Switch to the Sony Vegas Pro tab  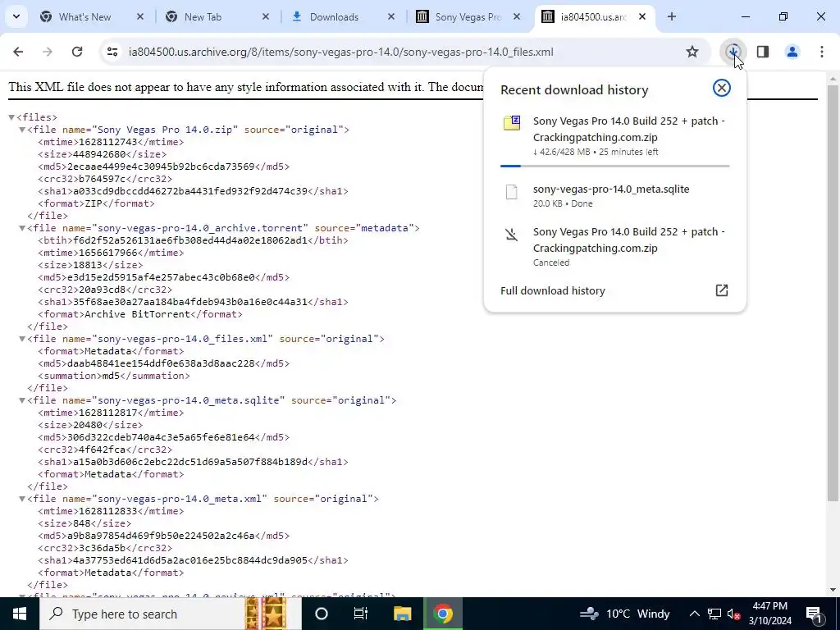468,16
